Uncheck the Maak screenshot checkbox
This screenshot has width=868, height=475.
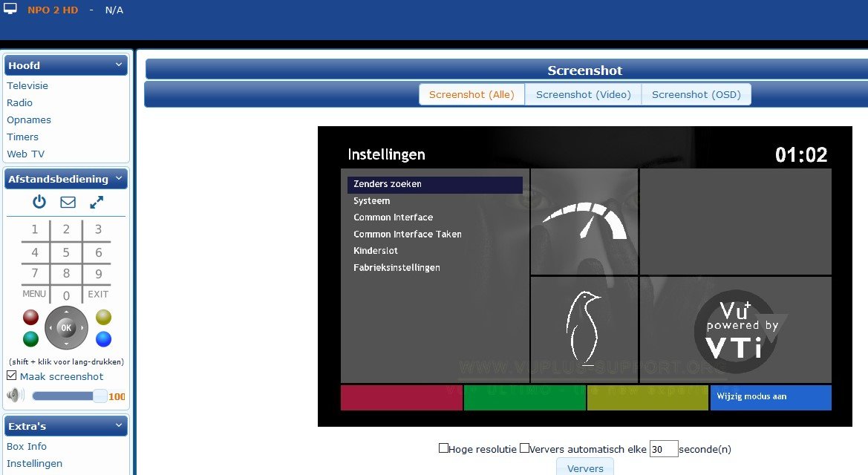[x=12, y=376]
